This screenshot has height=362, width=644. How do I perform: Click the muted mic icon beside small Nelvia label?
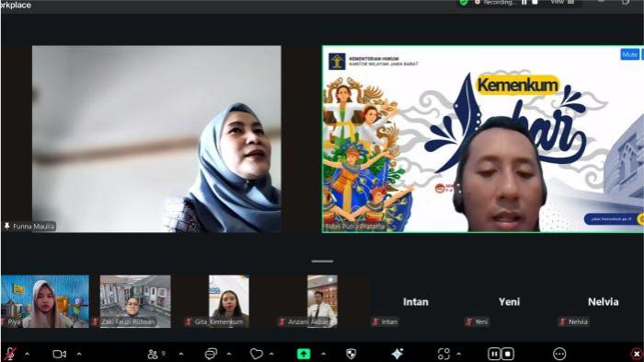(x=563, y=321)
